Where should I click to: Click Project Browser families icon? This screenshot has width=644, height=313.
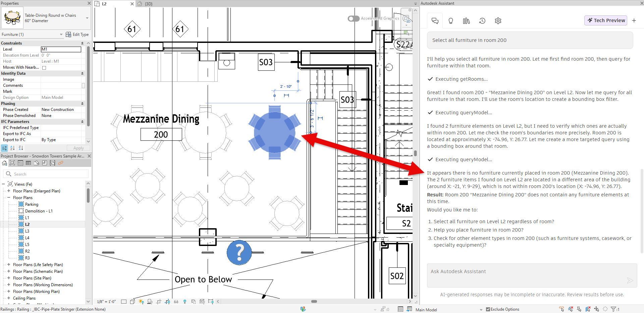coord(45,163)
